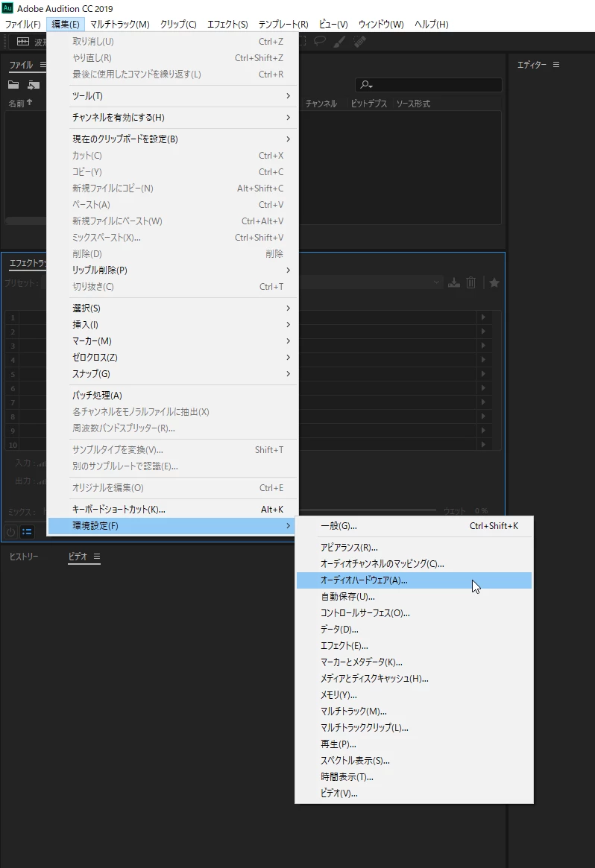This screenshot has width=595, height=868.
Task: Expand the 挿入(I) submenu
Action: tap(172, 324)
